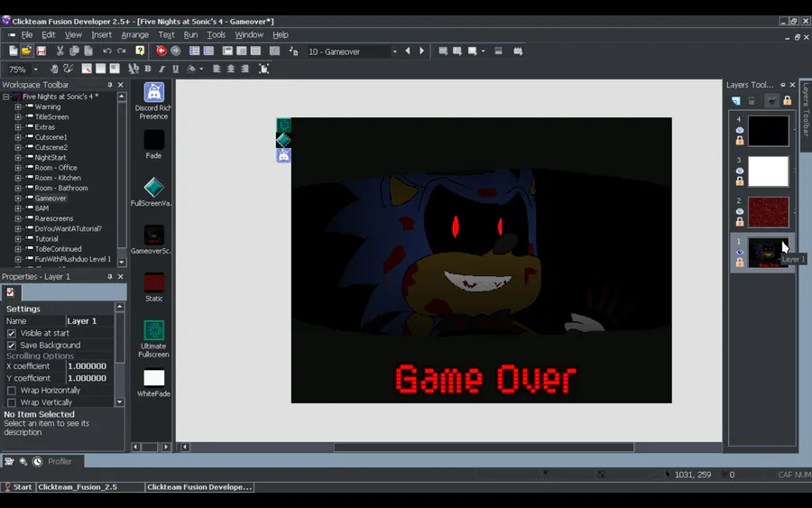Click the red Back navigation arrow
The height and width of the screenshot is (508, 812).
(x=161, y=51)
